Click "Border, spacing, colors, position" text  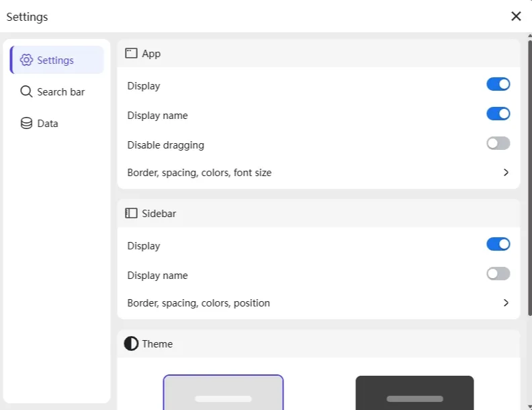[x=198, y=303]
